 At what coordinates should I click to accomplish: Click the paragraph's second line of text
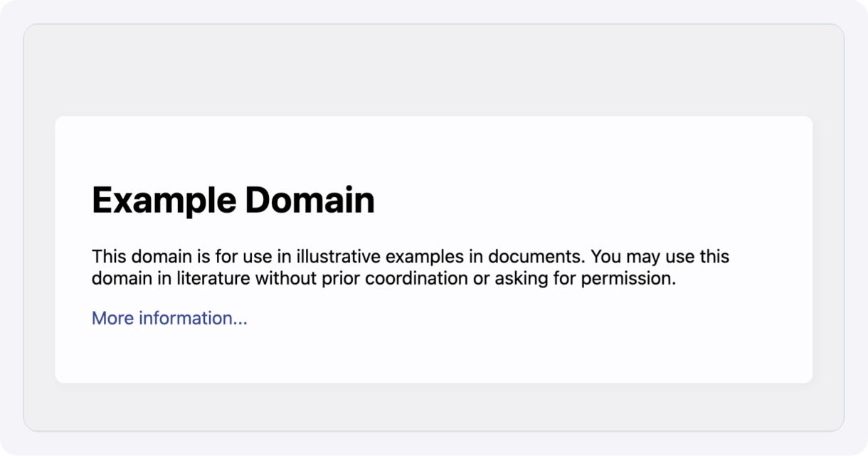coord(383,278)
